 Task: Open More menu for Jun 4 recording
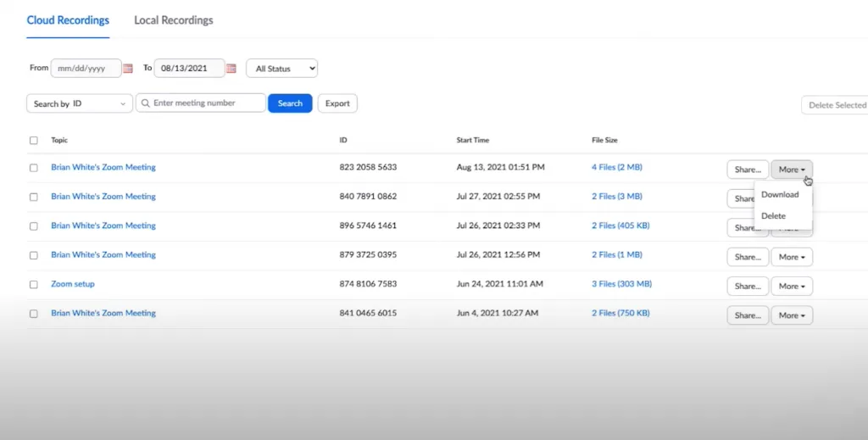(792, 315)
